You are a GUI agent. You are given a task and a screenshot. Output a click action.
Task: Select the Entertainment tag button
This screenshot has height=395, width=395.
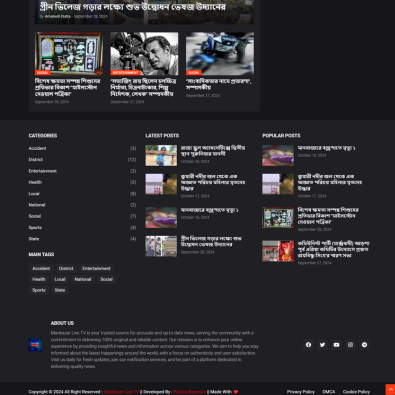[96, 268]
